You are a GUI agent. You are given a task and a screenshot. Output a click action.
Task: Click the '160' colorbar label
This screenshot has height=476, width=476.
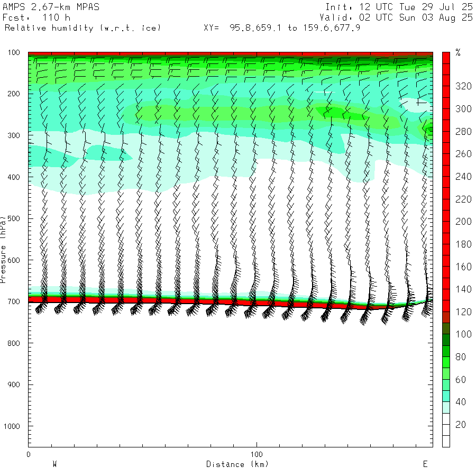(463, 267)
